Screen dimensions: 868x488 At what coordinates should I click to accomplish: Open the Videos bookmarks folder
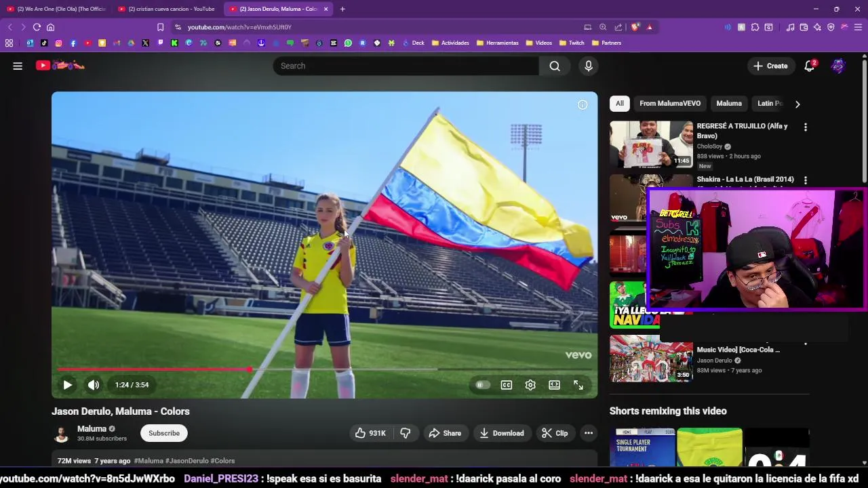[x=539, y=43]
